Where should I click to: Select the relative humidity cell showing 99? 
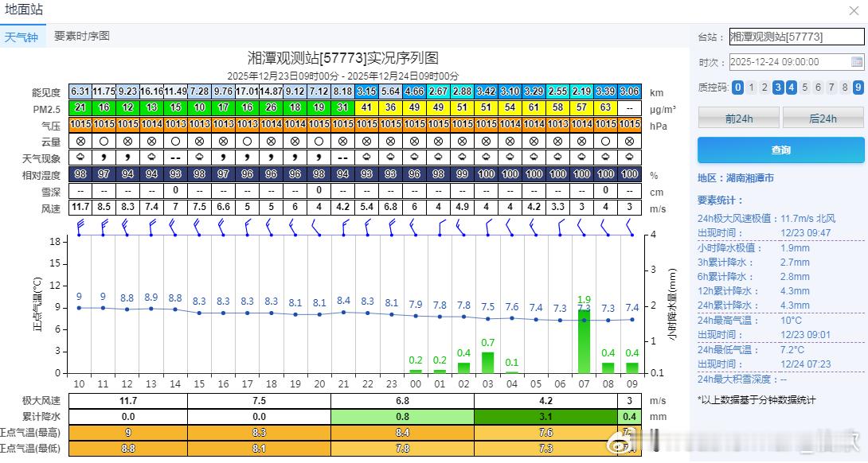[462, 174]
